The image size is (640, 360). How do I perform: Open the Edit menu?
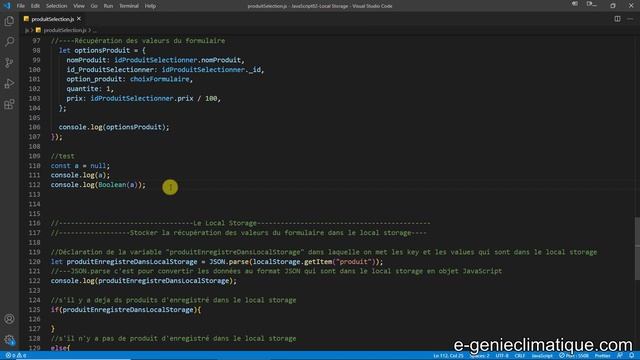point(36,6)
